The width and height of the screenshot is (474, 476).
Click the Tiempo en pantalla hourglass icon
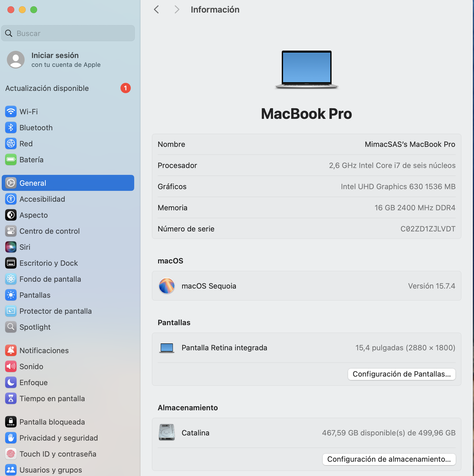point(11,399)
